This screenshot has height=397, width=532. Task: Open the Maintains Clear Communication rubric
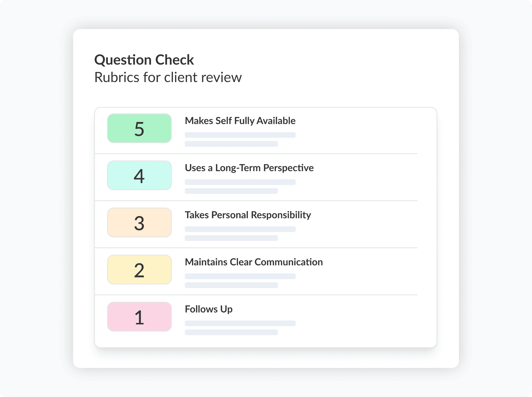pyautogui.click(x=254, y=262)
